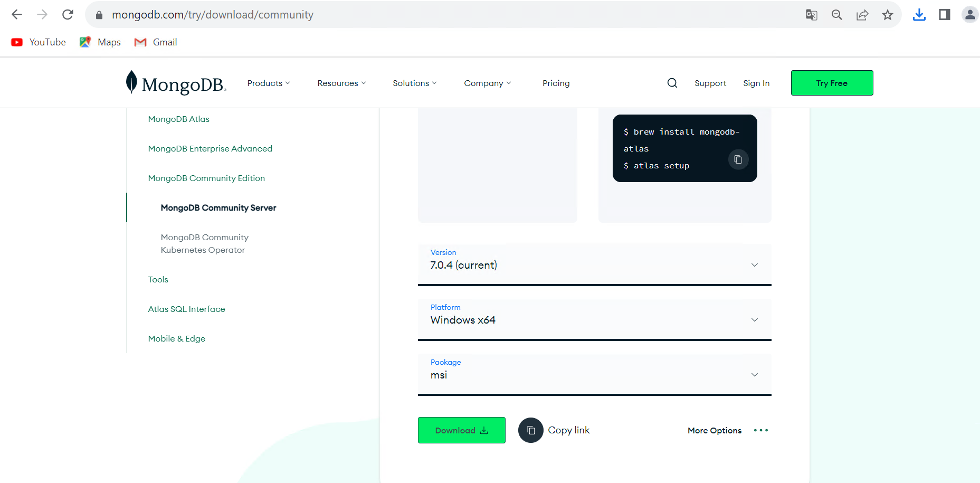This screenshot has width=980, height=483.
Task: Open the browser downloads icon
Action: [919, 15]
